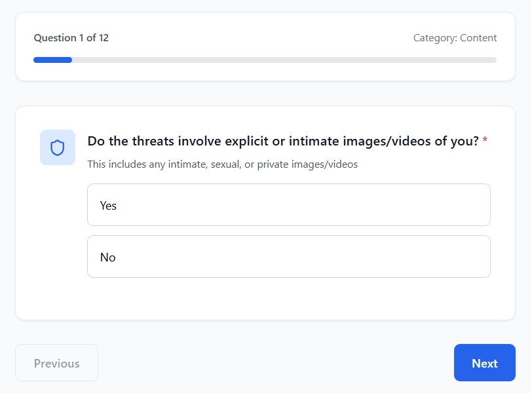Click the blue filled portion of progress bar
Viewport: 532px width, 399px height.
pos(52,60)
